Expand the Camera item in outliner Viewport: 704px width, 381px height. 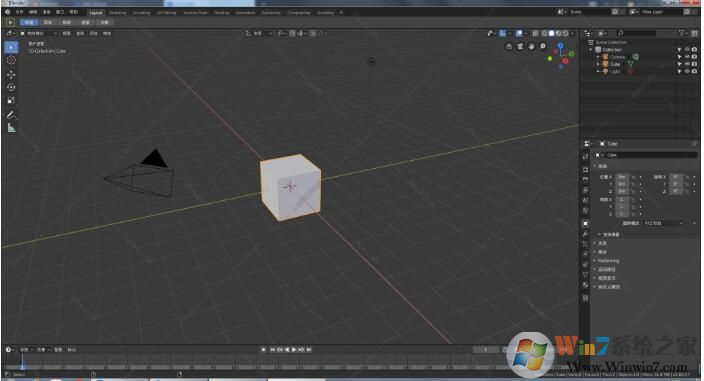(x=598, y=57)
